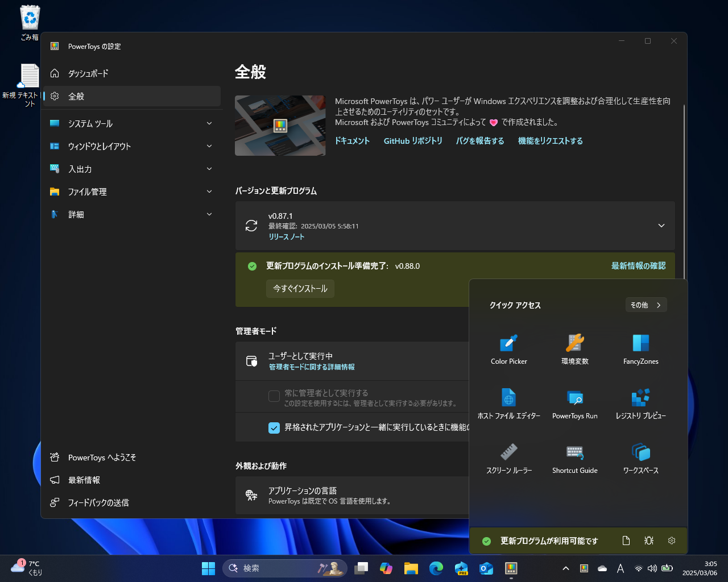Viewport: 728px width, 582px height.
Task: Open Shortcut Guide from quick access
Action: click(x=574, y=458)
